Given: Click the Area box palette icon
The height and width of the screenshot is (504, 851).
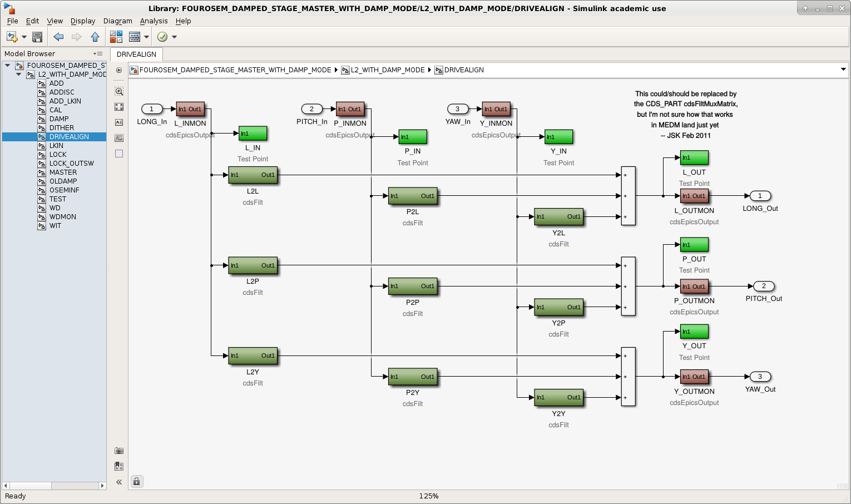Looking at the screenshot, I should (x=119, y=154).
